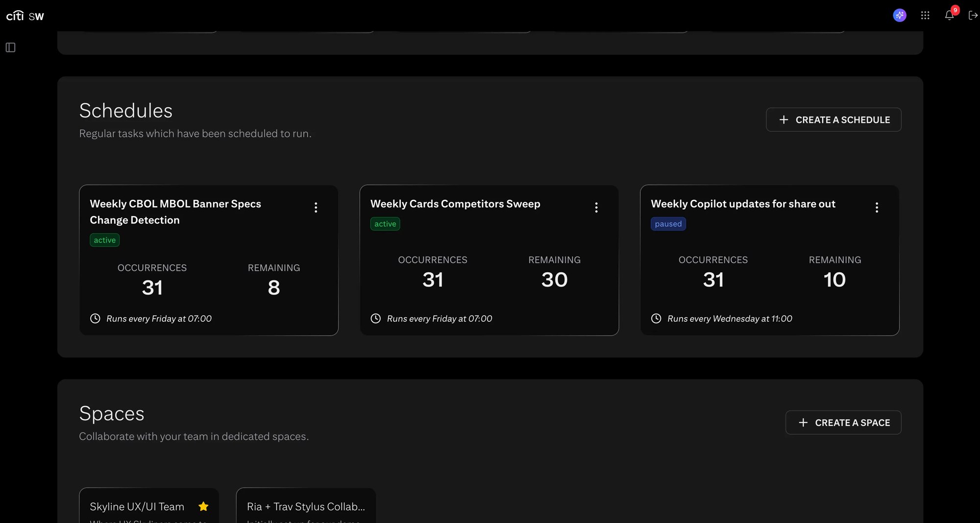Click Create a Space button
This screenshot has width=980, height=523.
point(843,422)
